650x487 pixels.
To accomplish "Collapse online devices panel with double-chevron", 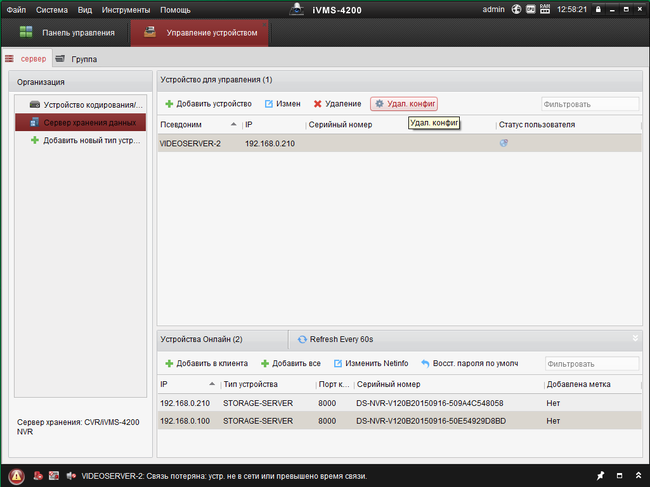I will [x=635, y=338].
